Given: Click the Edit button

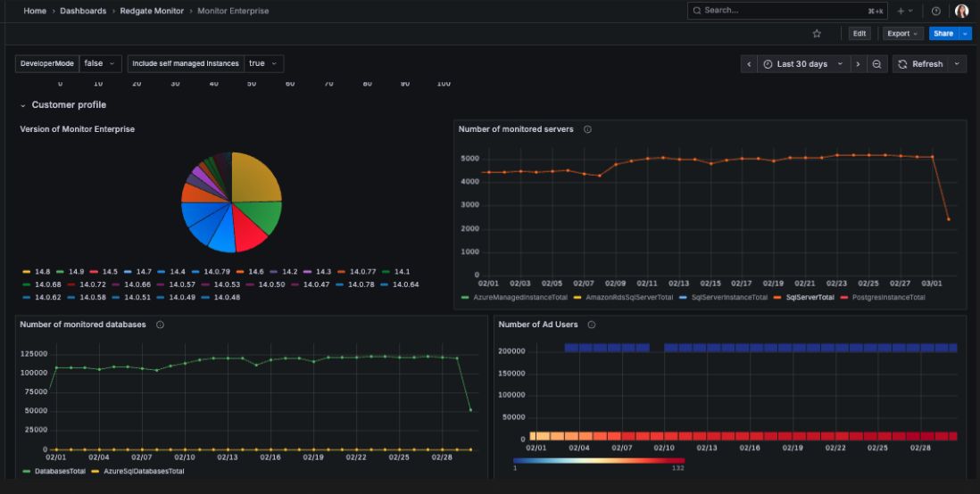Looking at the screenshot, I should pos(859,34).
